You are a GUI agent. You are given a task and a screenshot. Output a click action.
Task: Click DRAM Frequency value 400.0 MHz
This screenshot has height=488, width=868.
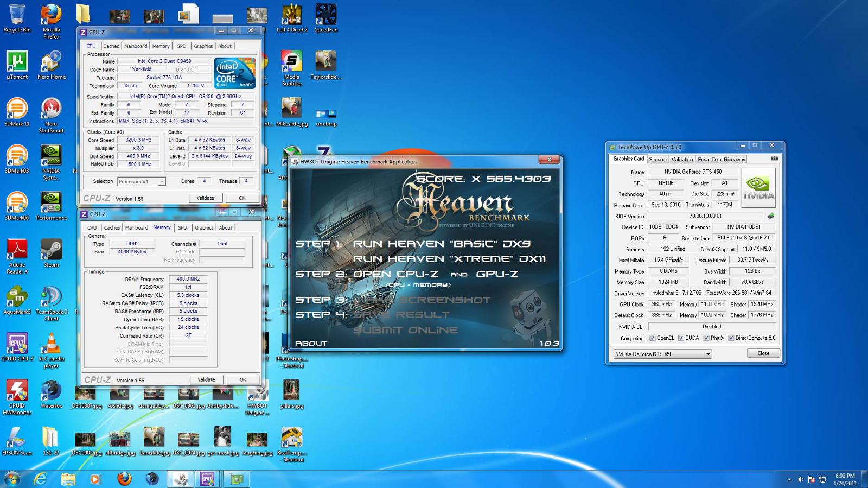pyautogui.click(x=188, y=279)
